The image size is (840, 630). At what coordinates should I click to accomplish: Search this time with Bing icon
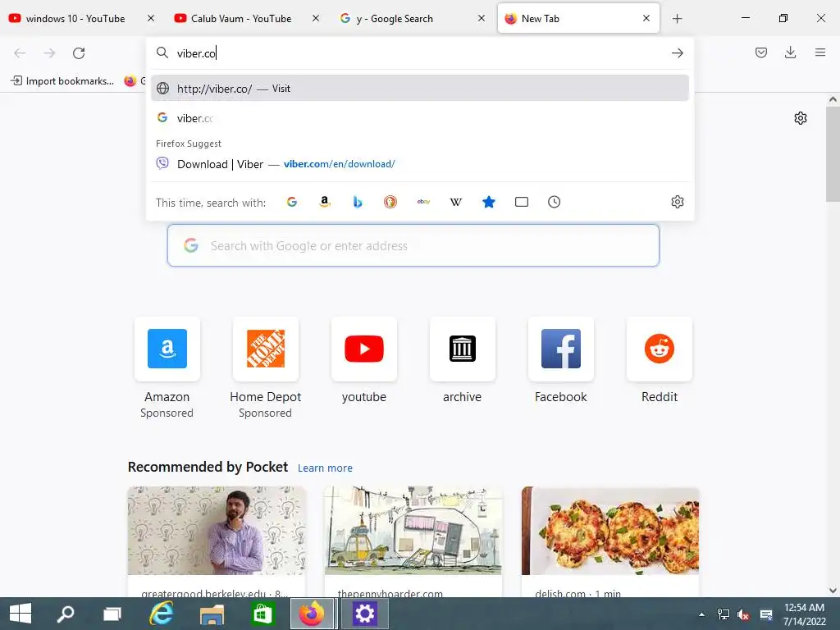click(x=358, y=202)
